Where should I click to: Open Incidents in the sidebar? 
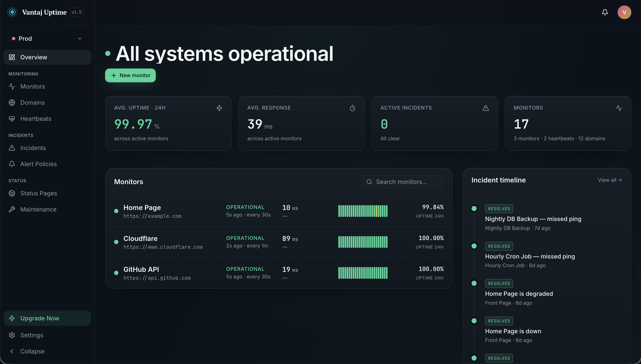pos(47,148)
